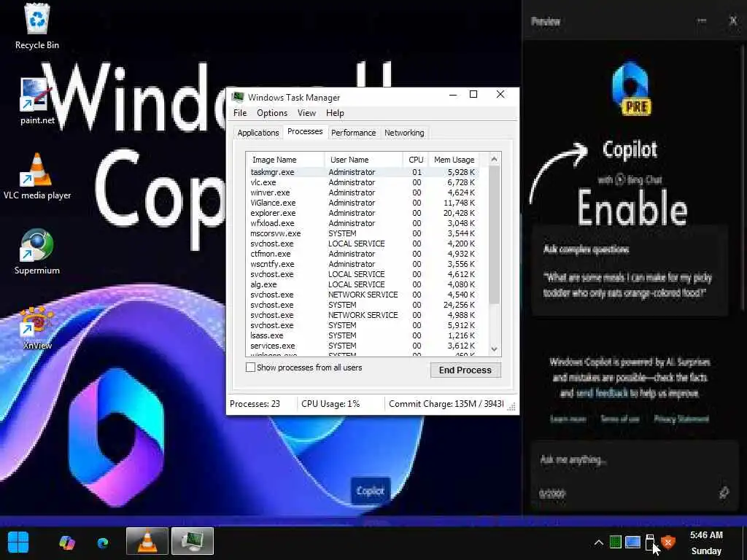747x560 pixels.
Task: Switch to the Performance tab
Action: click(x=354, y=133)
